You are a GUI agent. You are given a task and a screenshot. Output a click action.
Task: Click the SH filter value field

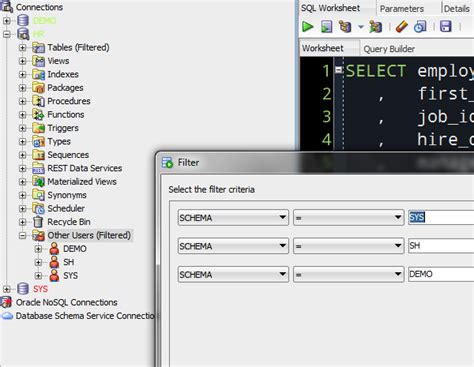(441, 246)
